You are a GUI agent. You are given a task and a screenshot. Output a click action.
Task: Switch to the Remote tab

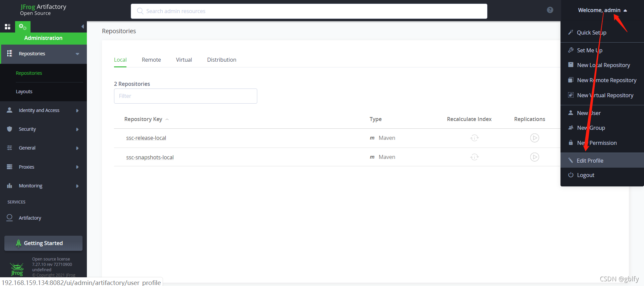tap(151, 60)
